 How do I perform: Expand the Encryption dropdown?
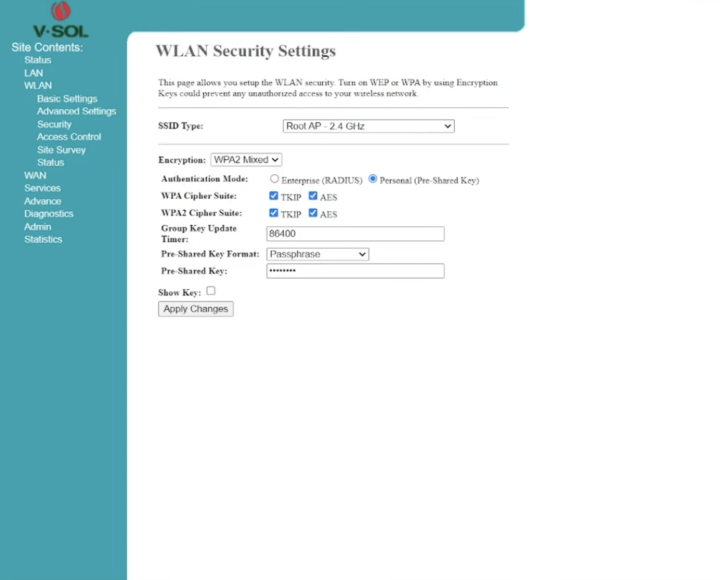(246, 160)
